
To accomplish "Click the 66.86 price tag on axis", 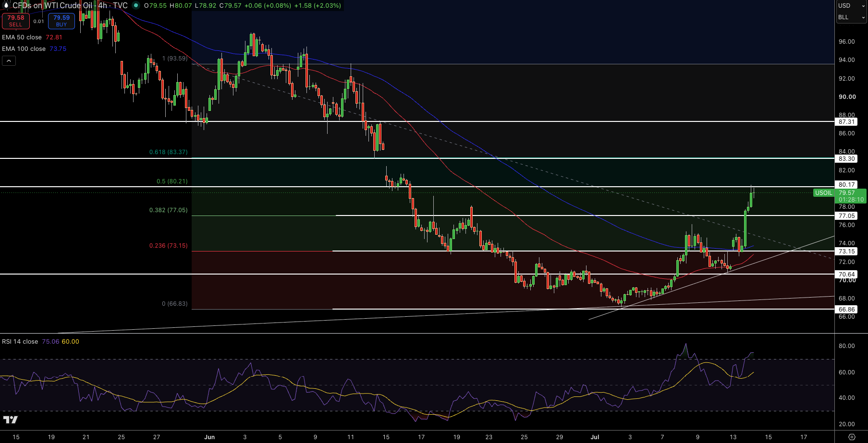I will [x=846, y=310].
